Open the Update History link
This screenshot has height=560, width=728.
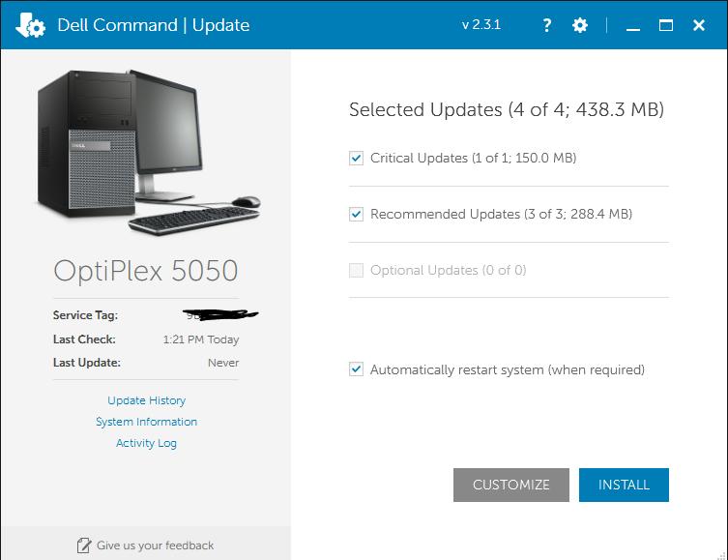click(x=147, y=400)
